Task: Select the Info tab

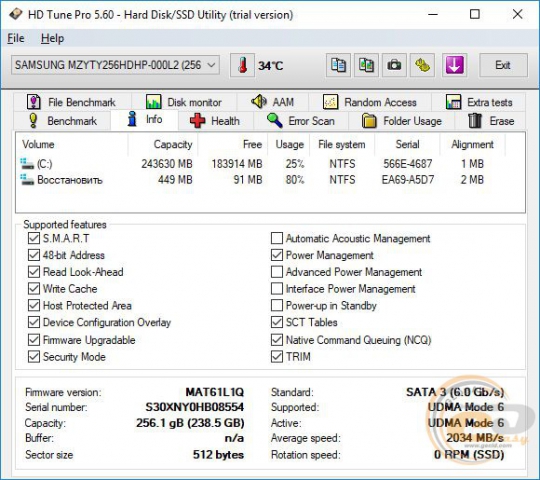Action: point(144,119)
